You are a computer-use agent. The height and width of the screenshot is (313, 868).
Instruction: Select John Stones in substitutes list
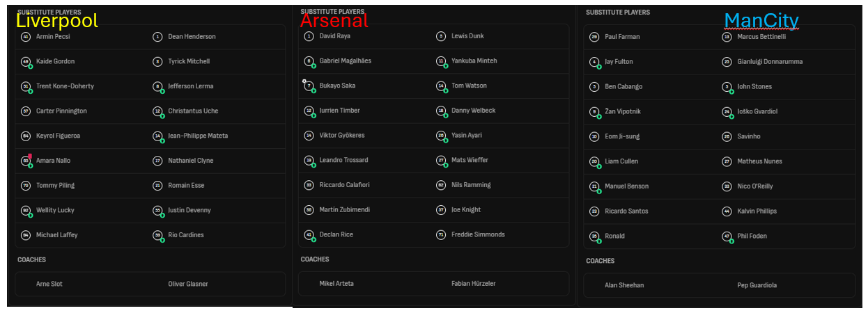(754, 87)
